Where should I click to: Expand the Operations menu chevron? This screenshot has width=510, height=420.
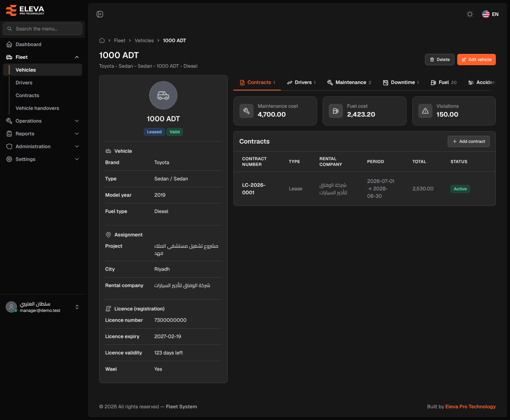coord(77,121)
